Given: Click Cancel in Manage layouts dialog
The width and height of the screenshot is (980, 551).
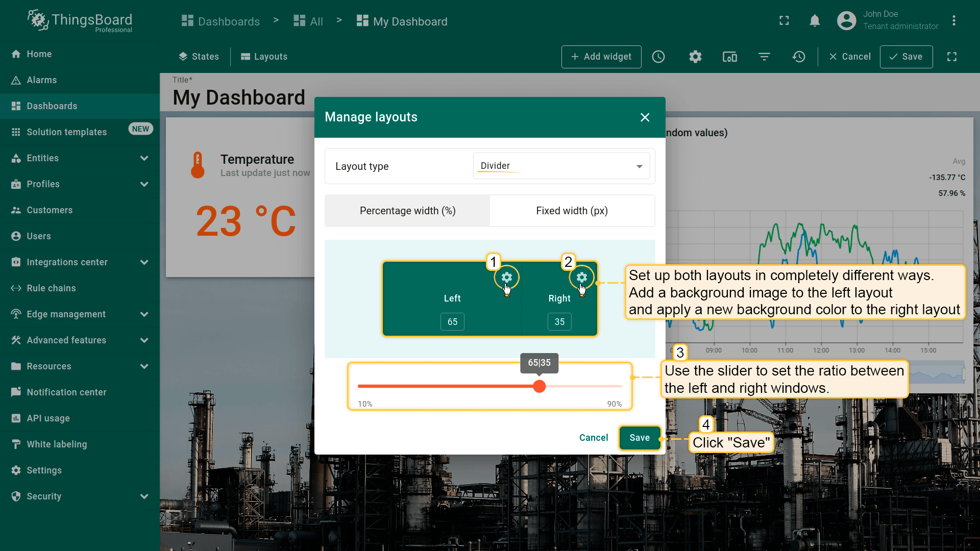Looking at the screenshot, I should (594, 438).
